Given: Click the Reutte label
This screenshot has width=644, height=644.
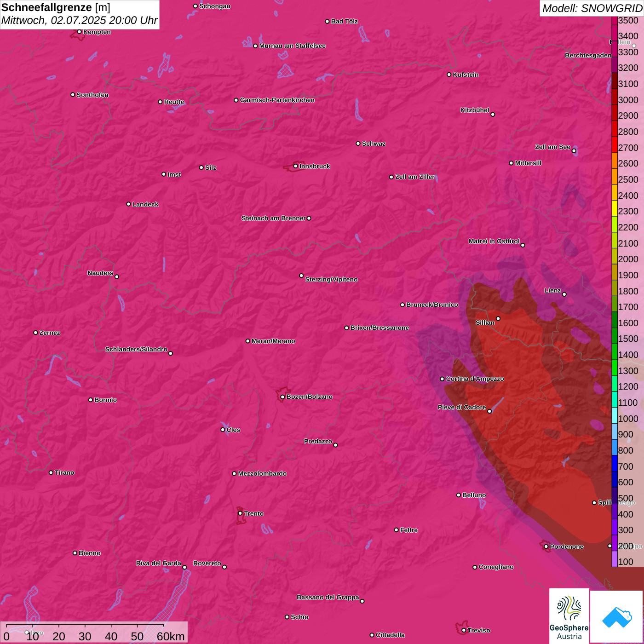Looking at the screenshot, I should click(174, 102).
